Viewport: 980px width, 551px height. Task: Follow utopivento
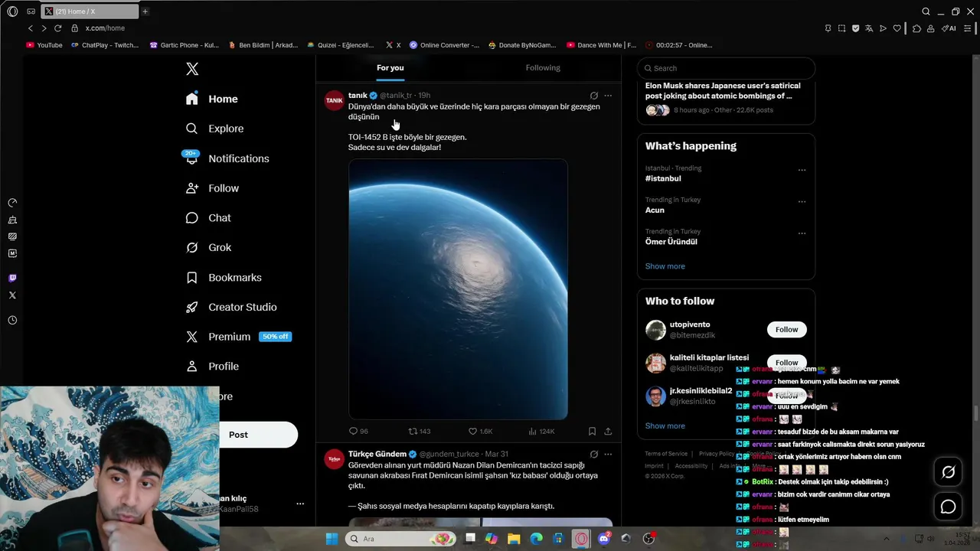pyautogui.click(x=786, y=330)
